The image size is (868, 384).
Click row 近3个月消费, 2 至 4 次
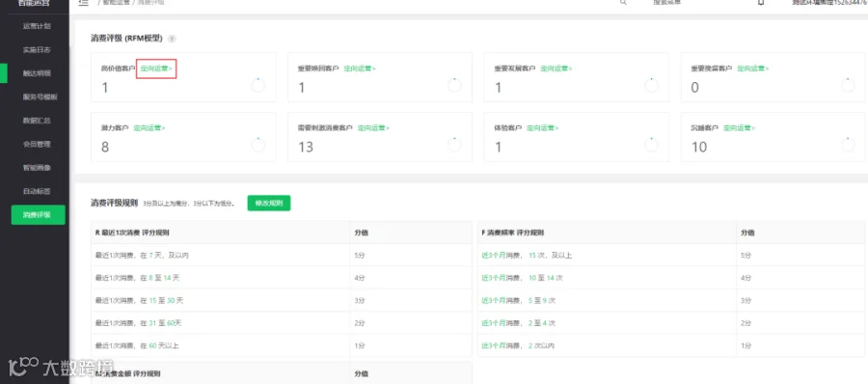[671, 323]
